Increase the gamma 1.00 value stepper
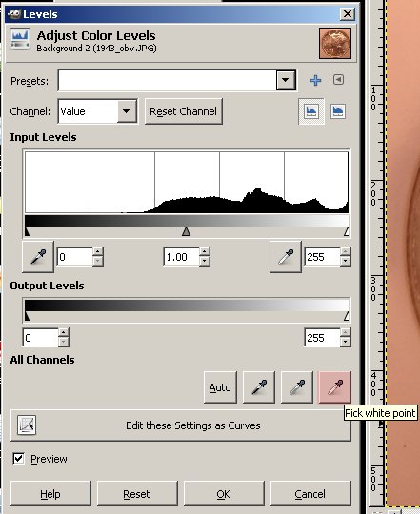420x514 pixels. pos(204,251)
